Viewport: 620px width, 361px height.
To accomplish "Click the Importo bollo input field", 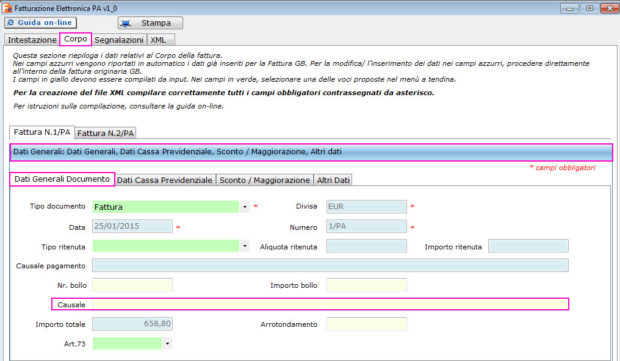I will click(x=367, y=285).
